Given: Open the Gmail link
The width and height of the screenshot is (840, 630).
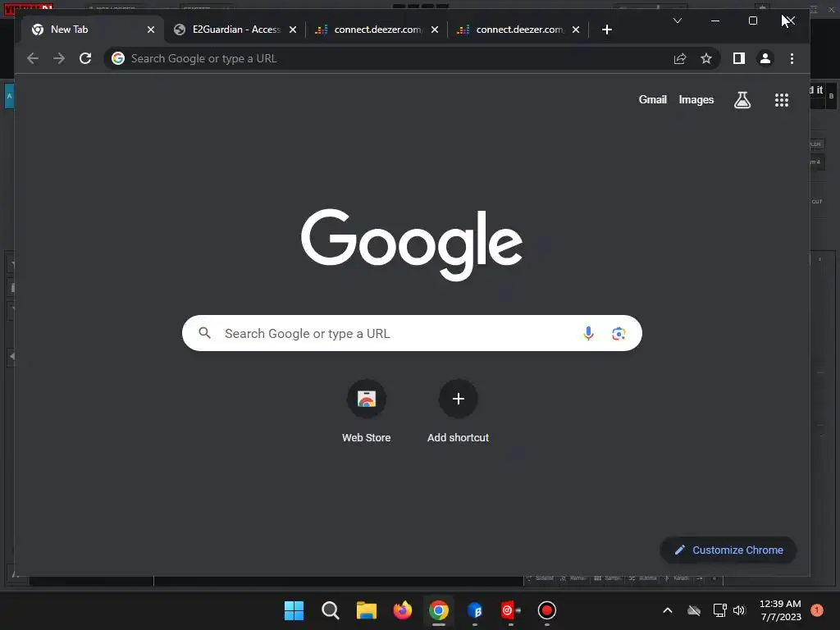Looking at the screenshot, I should (652, 99).
